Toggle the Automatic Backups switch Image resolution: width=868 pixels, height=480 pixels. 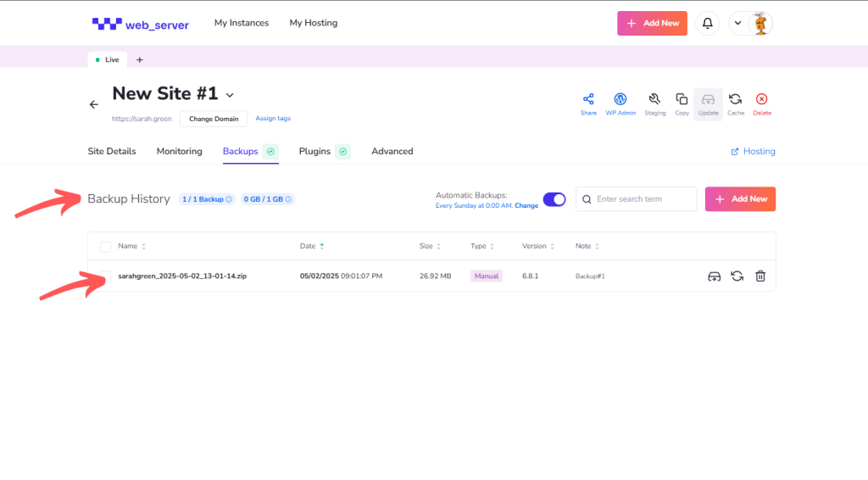point(554,199)
